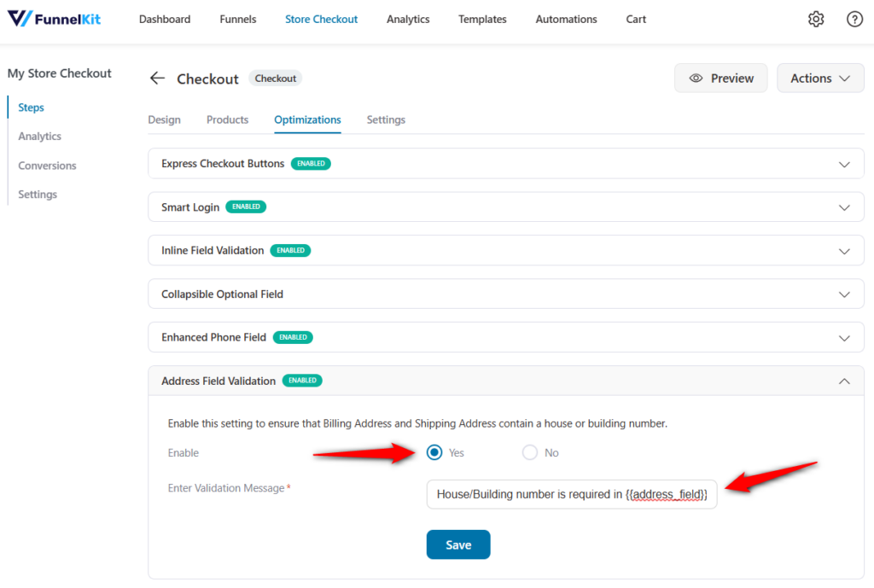
Task: Open the settings gear icon
Action: tap(815, 19)
